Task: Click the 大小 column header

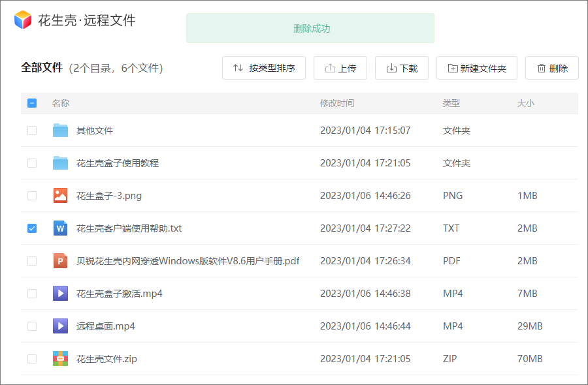Action: [x=526, y=103]
